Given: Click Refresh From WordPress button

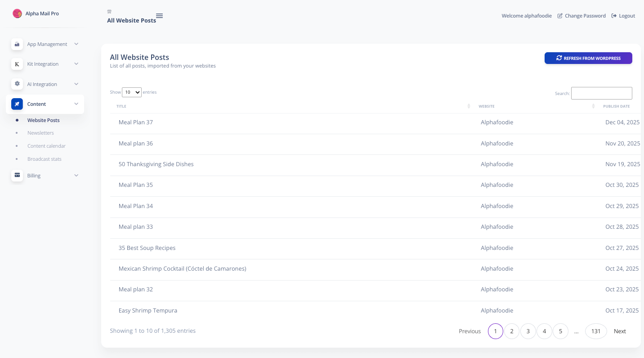Looking at the screenshot, I should tap(588, 58).
